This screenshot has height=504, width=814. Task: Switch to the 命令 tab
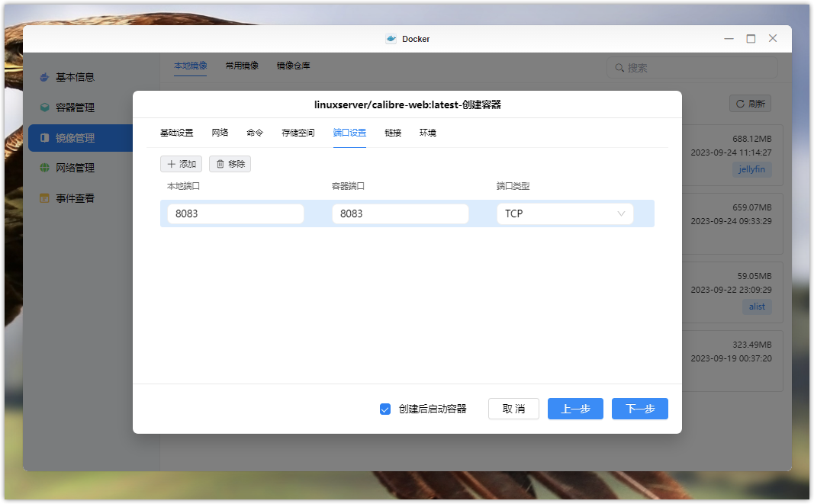point(255,133)
